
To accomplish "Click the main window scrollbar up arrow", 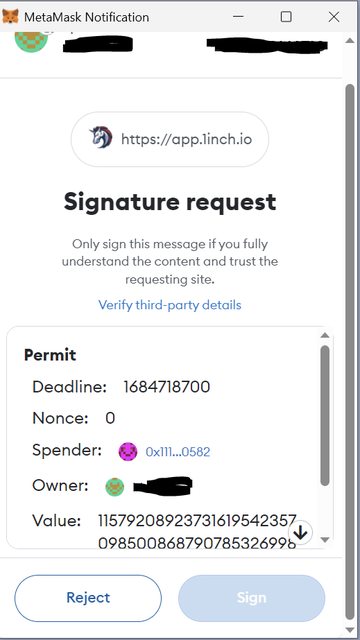I will (x=350, y=40).
